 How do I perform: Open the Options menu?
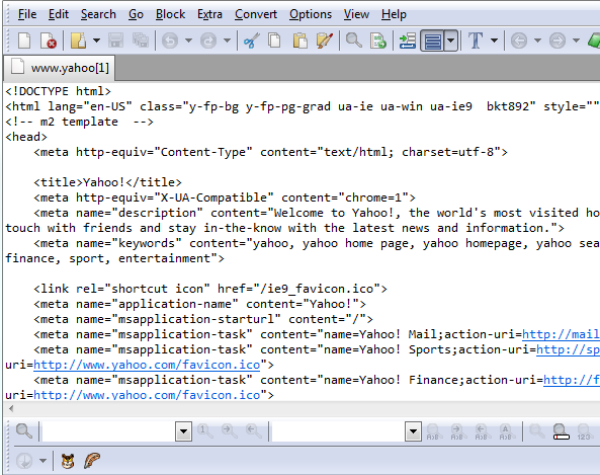[x=310, y=14]
